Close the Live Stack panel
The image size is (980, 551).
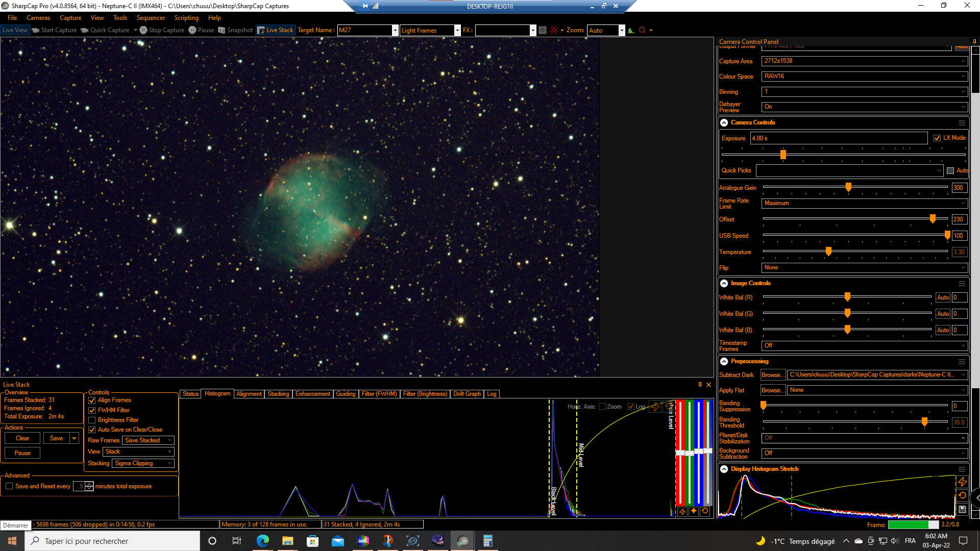coord(708,385)
